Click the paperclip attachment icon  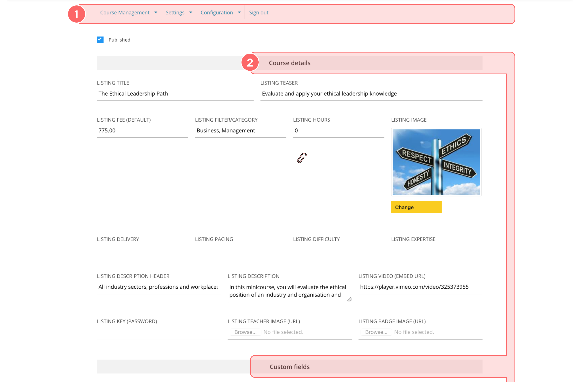tap(302, 158)
